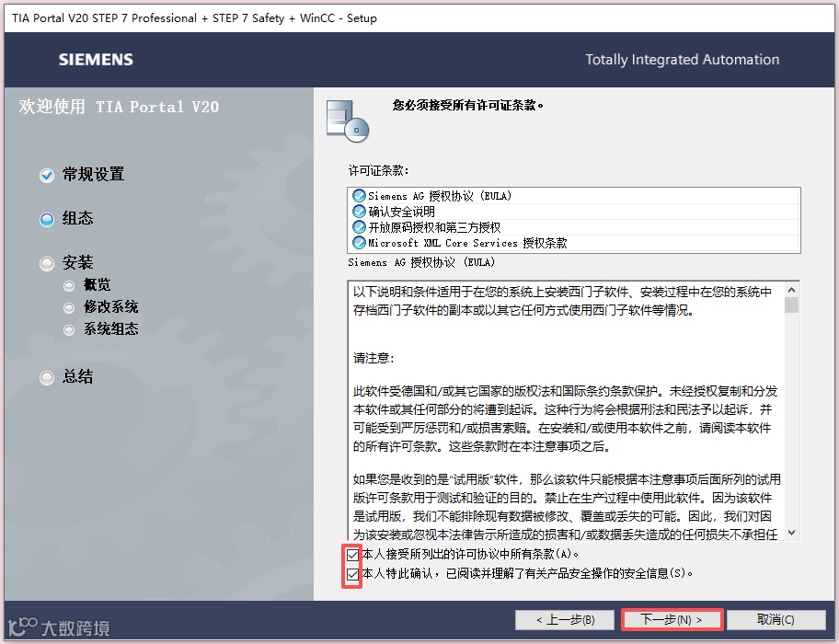Click the 您必须接受所有许可证条款 notice text
Viewport: 839px width, 644px height.
click(x=467, y=106)
